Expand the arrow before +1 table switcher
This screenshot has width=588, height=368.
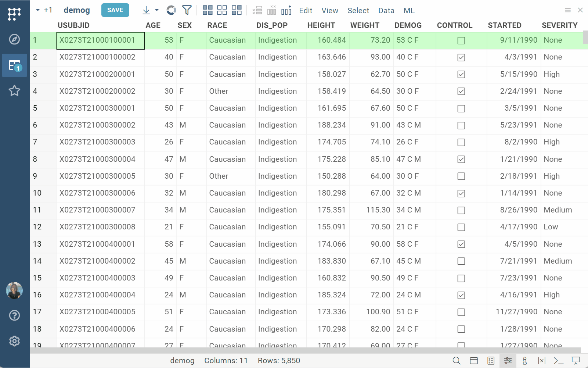click(x=37, y=10)
